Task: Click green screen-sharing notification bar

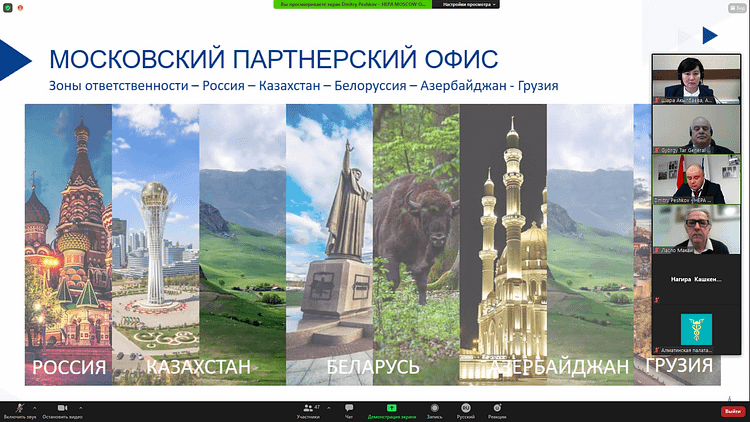Action: click(353, 4)
